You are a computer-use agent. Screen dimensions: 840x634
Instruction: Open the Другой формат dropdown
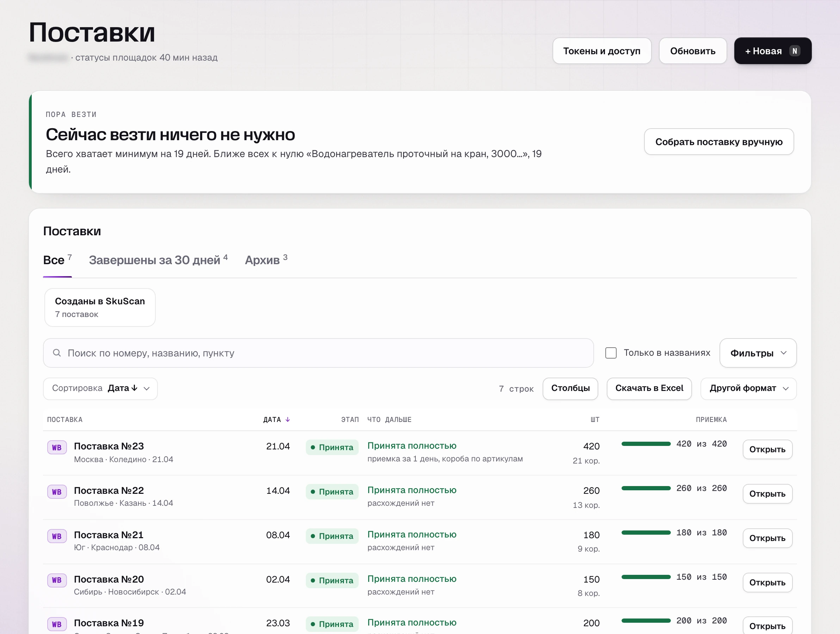point(748,389)
